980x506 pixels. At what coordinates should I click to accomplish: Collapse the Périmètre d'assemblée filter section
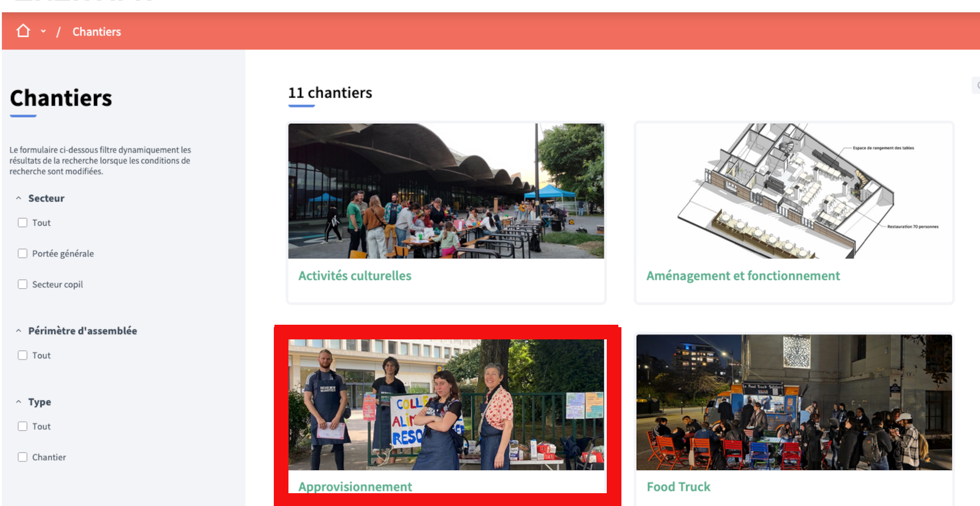coord(19,331)
